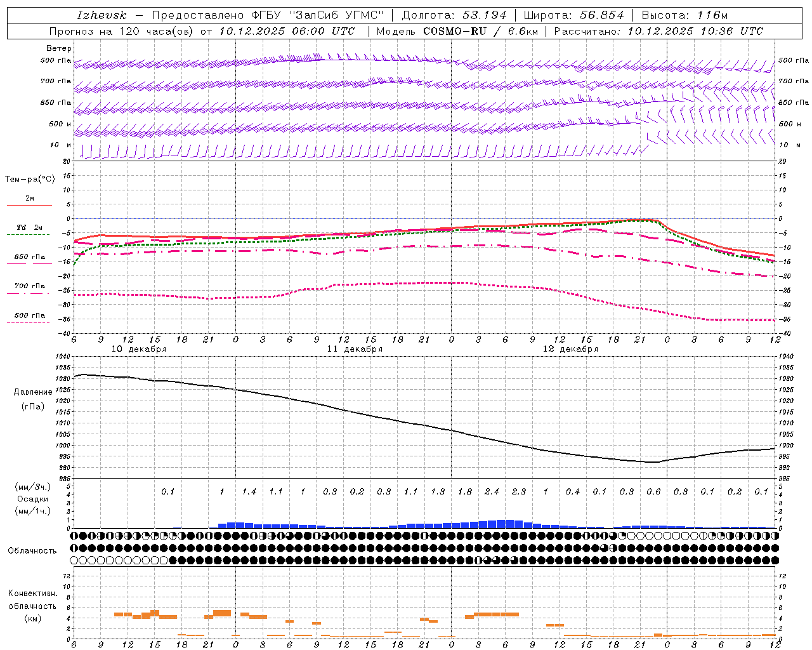Click the date label 11 декабря
Viewport: 812px width, 650px height.
tap(355, 349)
